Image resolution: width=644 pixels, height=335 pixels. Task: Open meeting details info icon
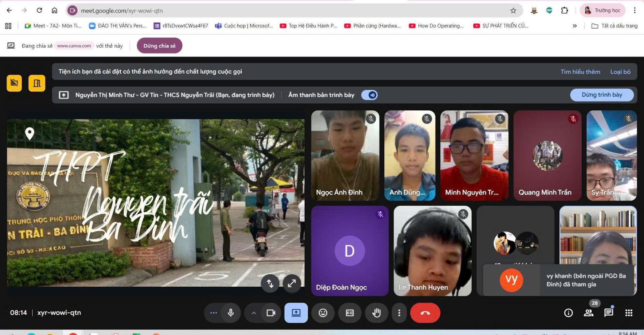click(x=568, y=313)
